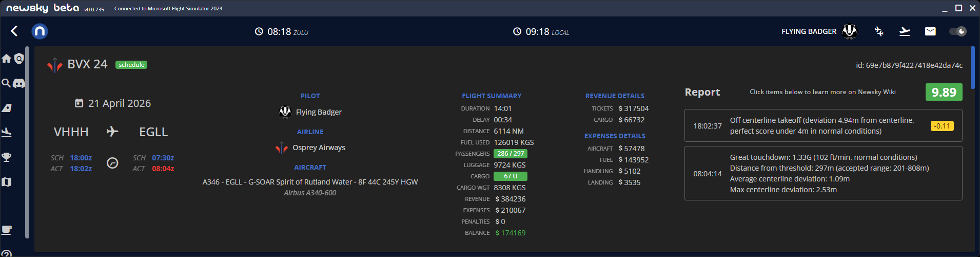This screenshot has height=257, width=980.
Task: Click departure airport VHHH
Action: pyautogui.click(x=71, y=132)
